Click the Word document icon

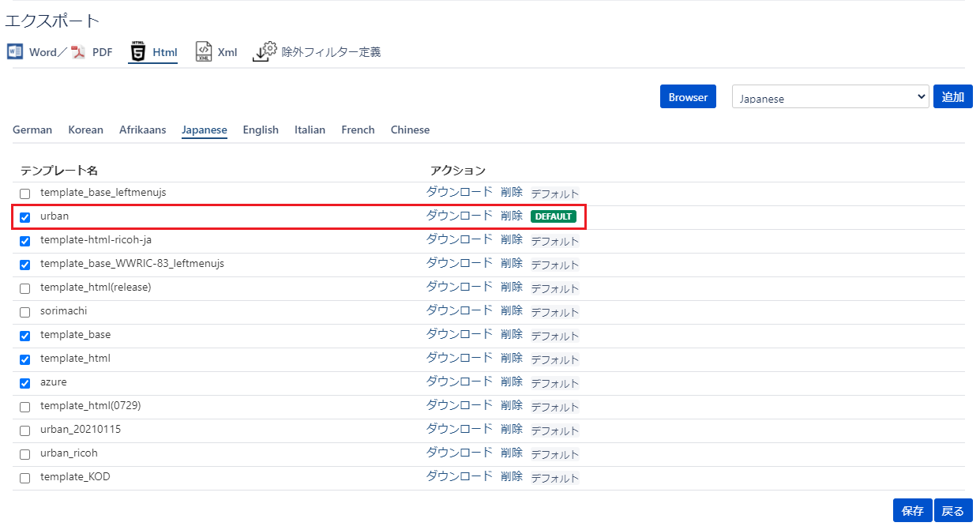[x=16, y=52]
